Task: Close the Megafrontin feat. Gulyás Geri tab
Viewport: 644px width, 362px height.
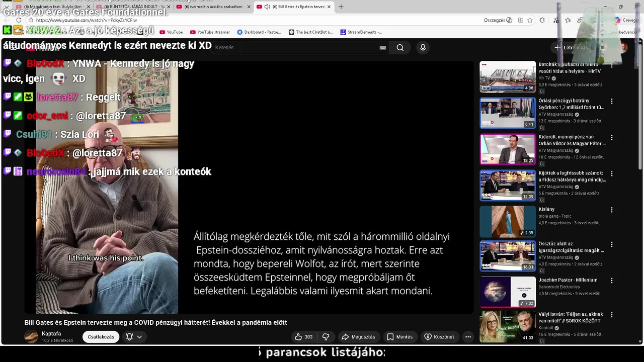Action: click(x=88, y=7)
